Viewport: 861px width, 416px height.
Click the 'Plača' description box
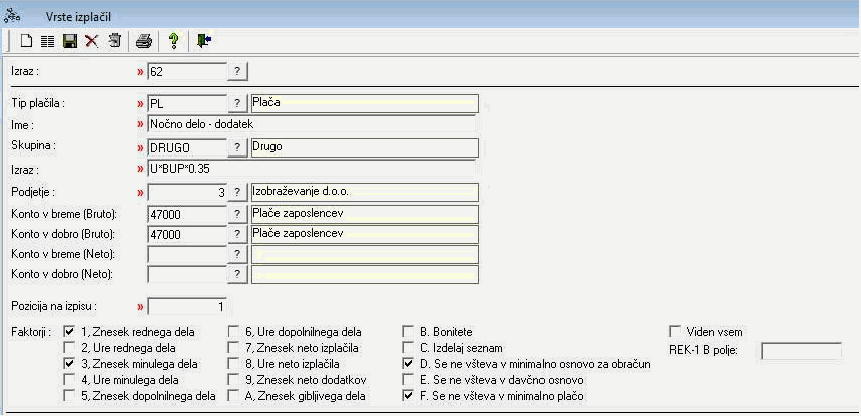(365, 103)
